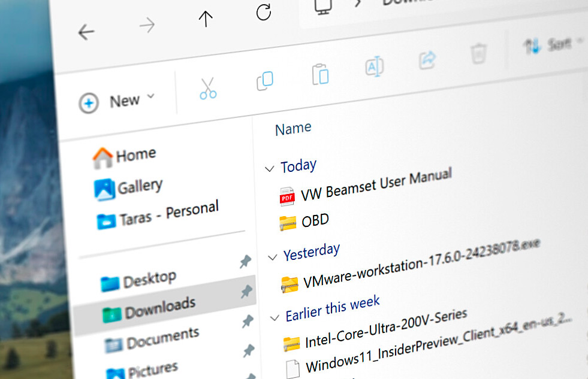This screenshot has width=588, height=379.
Task: Click the Rename icon
Action: click(x=374, y=67)
